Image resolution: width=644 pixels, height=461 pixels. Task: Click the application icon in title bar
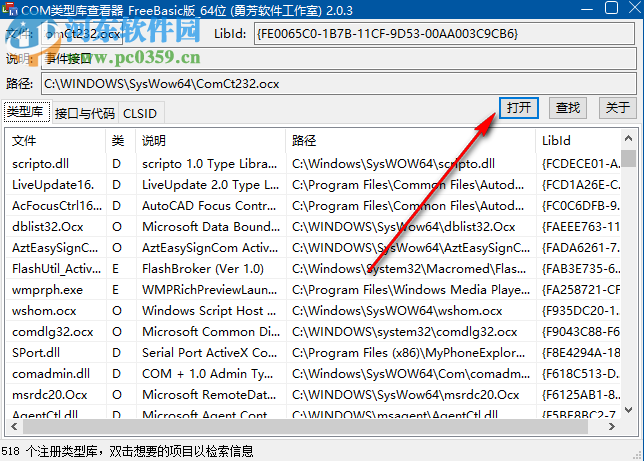9,9
